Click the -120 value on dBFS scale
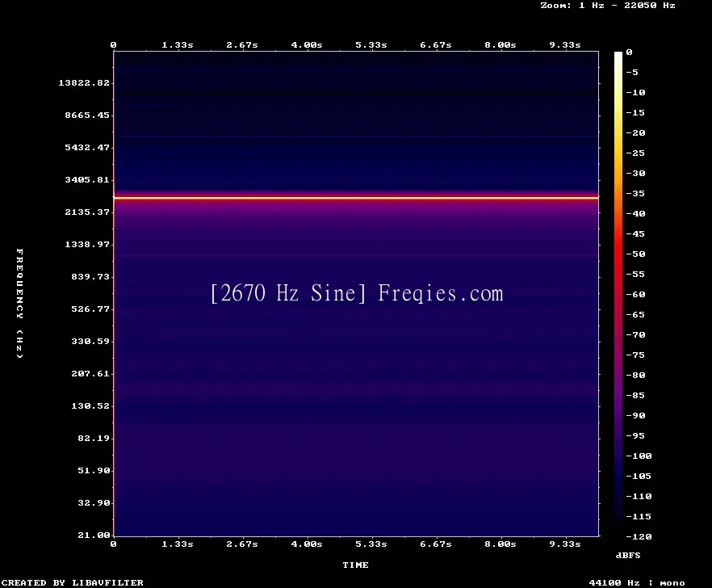Viewport: 712px width, 588px height. coord(639,536)
